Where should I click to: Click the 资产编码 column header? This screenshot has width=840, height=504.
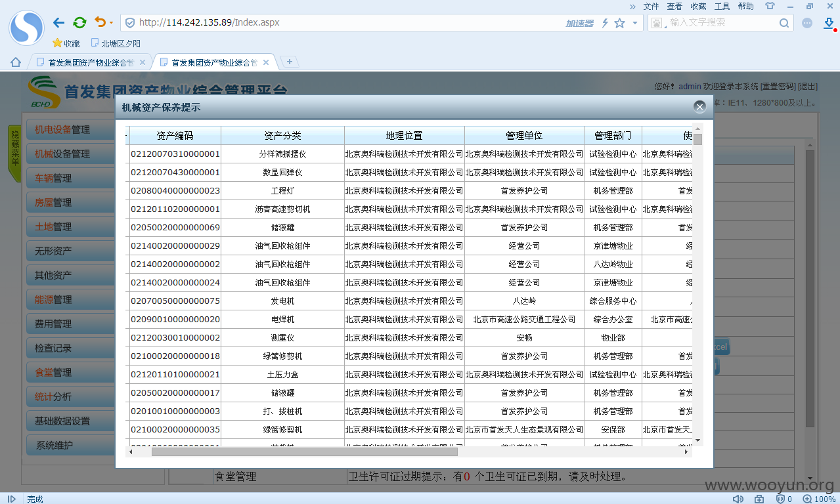click(x=175, y=136)
